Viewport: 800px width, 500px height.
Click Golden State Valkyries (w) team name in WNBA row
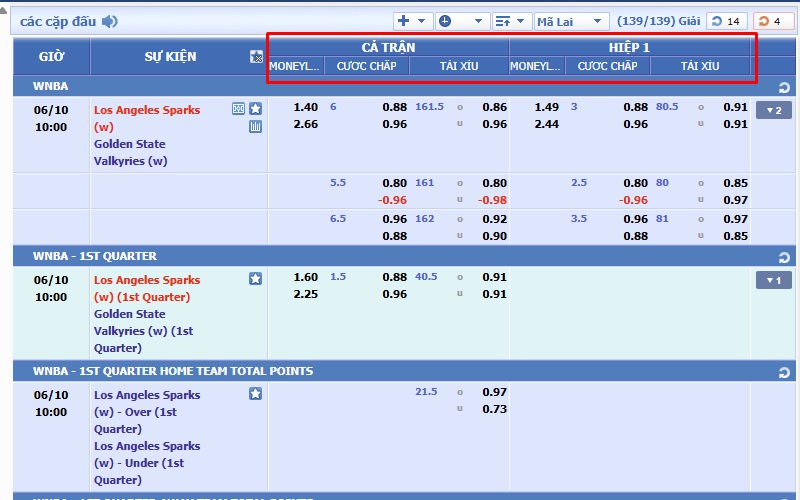point(131,152)
